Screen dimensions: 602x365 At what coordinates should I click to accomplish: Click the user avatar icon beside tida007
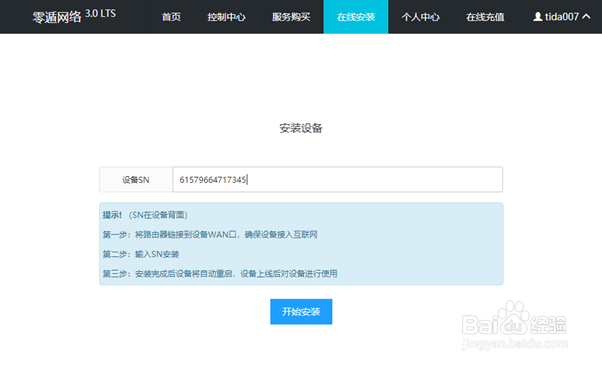[538, 17]
